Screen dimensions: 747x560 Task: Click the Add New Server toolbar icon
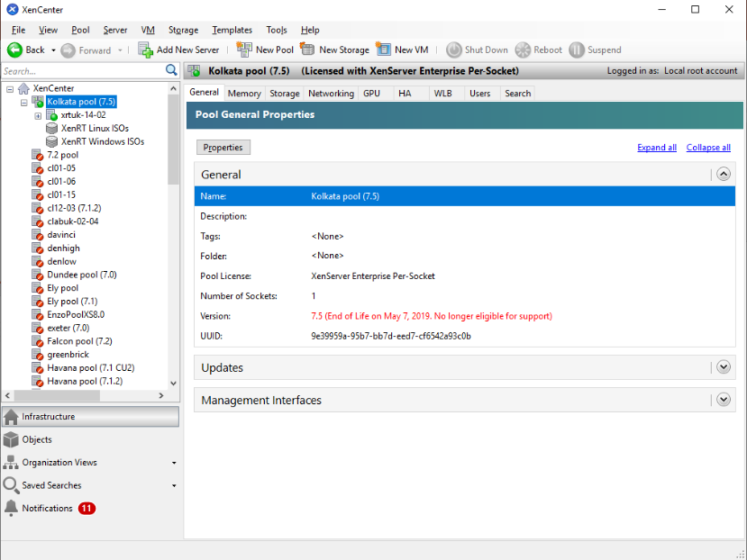145,50
